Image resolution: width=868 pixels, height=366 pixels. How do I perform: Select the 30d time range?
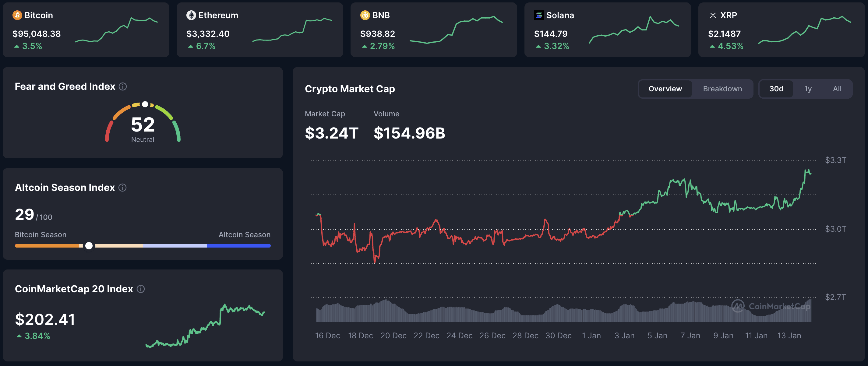point(776,89)
